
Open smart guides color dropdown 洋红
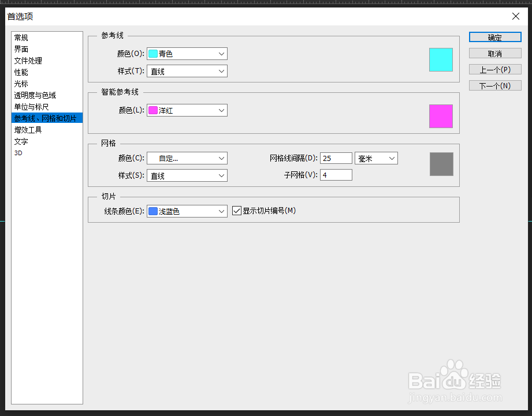click(187, 110)
